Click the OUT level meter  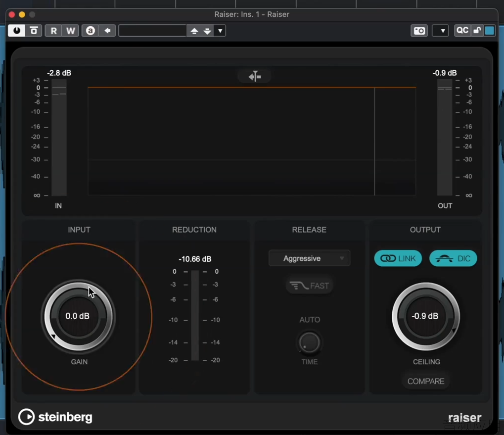point(445,138)
